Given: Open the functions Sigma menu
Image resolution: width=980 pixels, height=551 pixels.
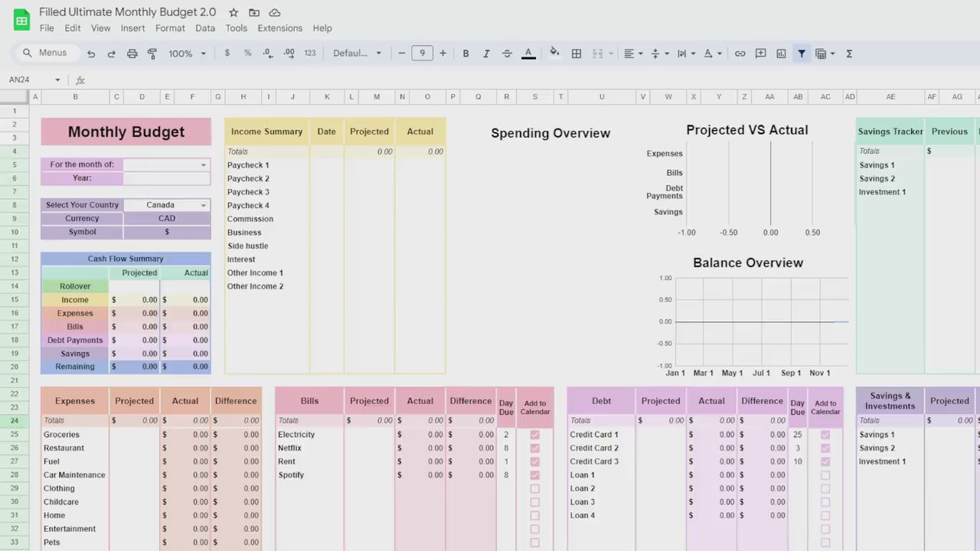Looking at the screenshot, I should [848, 53].
